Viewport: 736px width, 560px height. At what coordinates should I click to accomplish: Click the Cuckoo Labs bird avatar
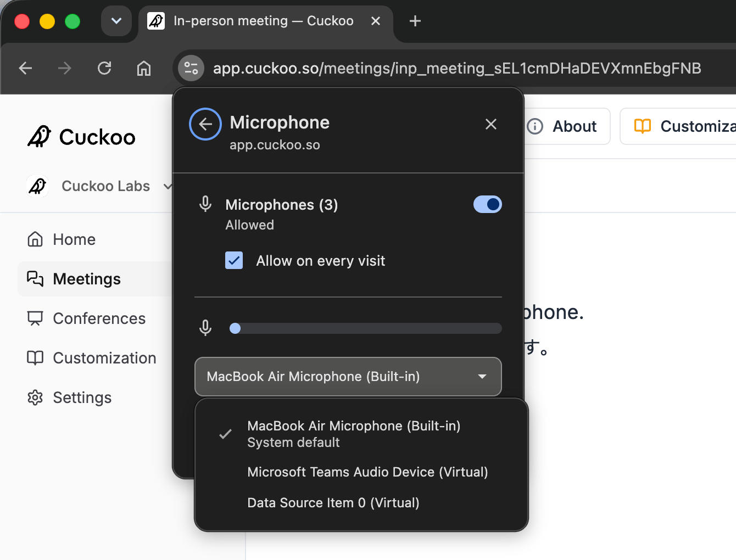(37, 186)
